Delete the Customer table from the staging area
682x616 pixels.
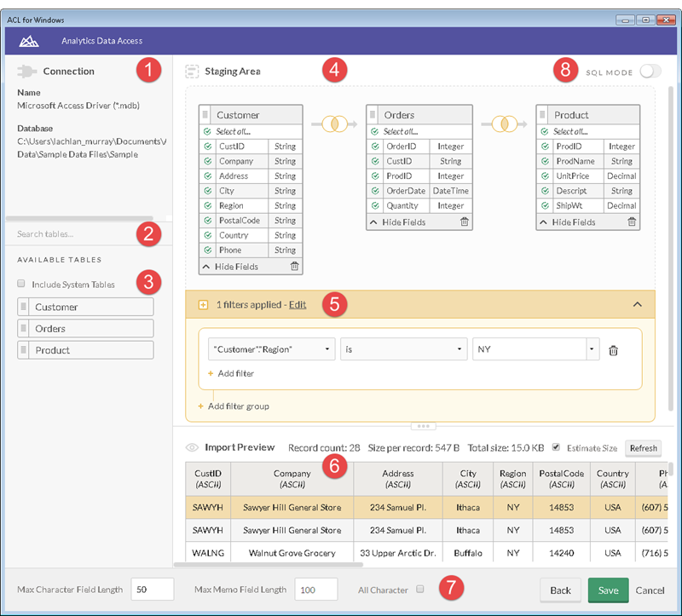tap(294, 266)
